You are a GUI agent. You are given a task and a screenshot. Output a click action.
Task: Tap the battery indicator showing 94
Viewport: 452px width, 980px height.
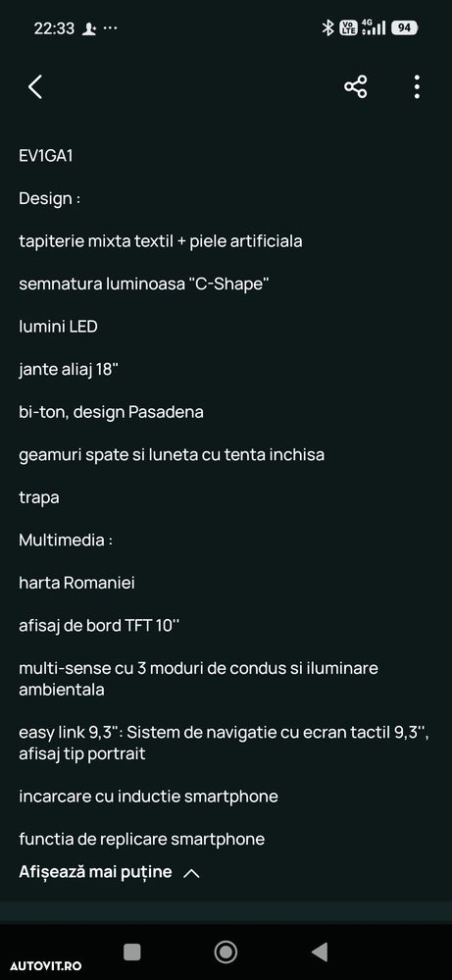coord(405,28)
